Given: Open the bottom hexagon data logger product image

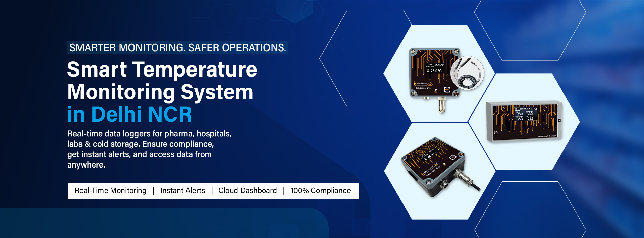Looking at the screenshot, I should (436, 168).
